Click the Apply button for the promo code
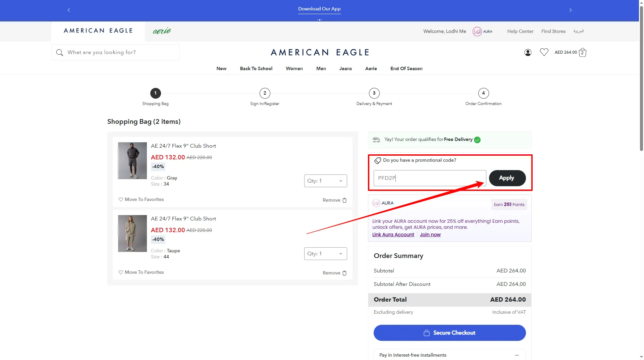This screenshot has width=644, height=360. pyautogui.click(x=507, y=178)
